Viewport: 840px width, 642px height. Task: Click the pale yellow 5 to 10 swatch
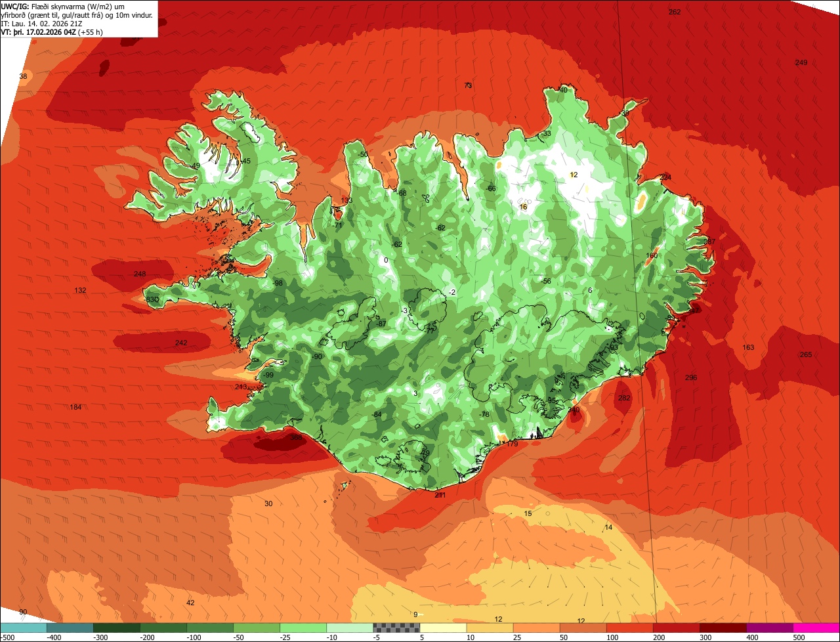pyautogui.click(x=443, y=628)
